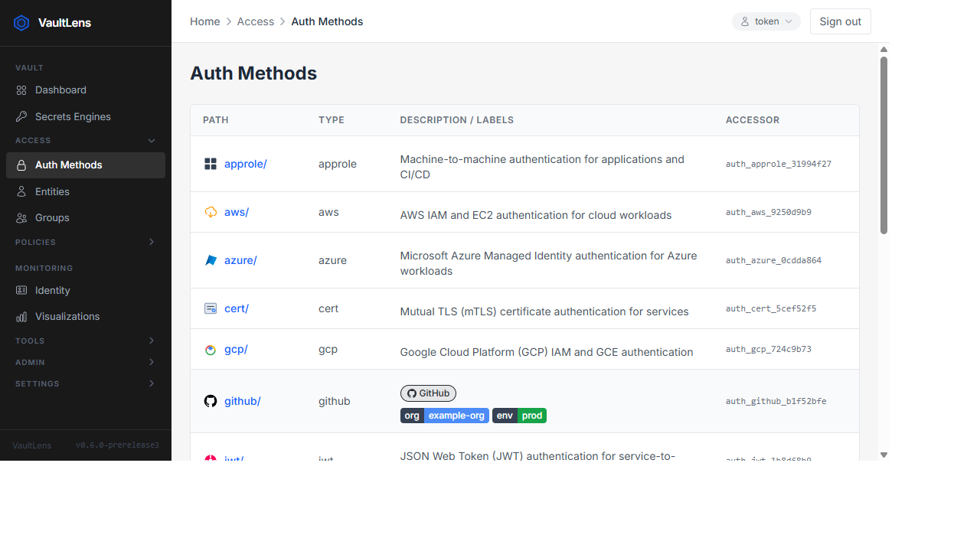Select Groups in the sidebar
Screen dimensions: 980x551
(x=86, y=218)
